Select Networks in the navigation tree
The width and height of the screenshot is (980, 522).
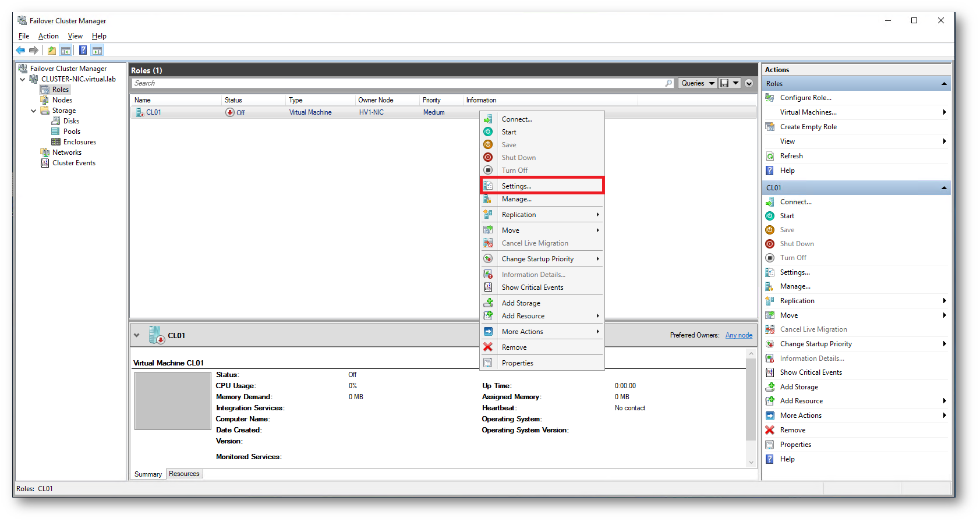pos(67,152)
